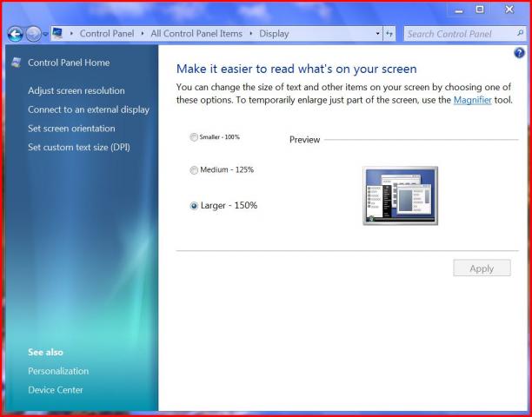The height and width of the screenshot is (417, 532).
Task: Maximize the Display window
Action: [480, 10]
